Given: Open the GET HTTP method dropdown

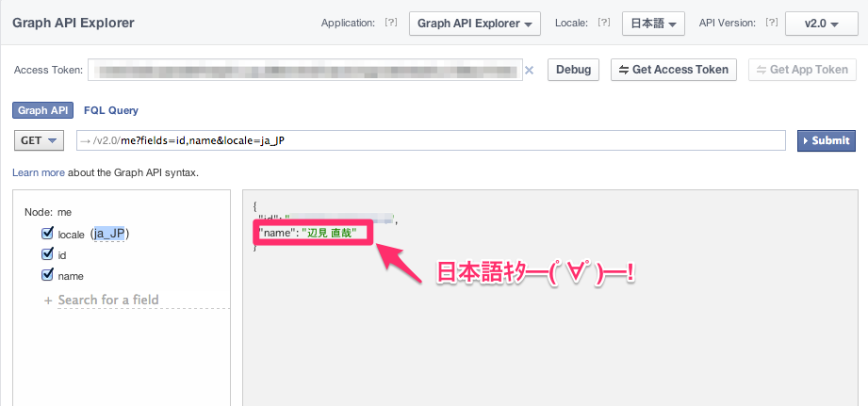Looking at the screenshot, I should point(39,140).
